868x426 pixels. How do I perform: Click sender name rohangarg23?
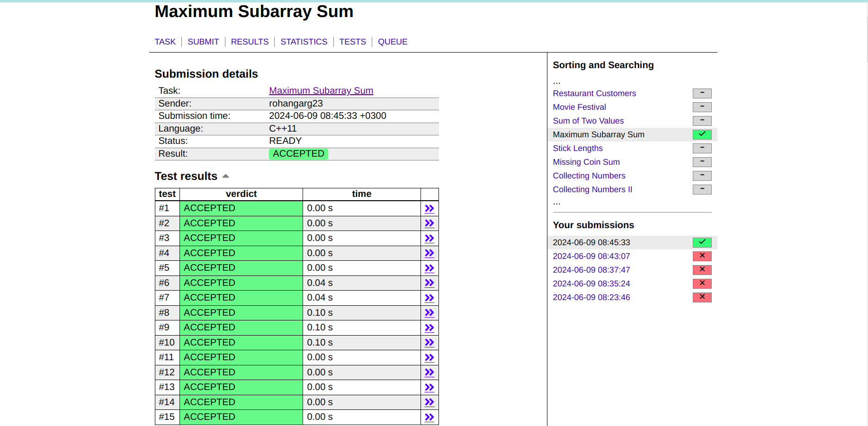coord(296,103)
